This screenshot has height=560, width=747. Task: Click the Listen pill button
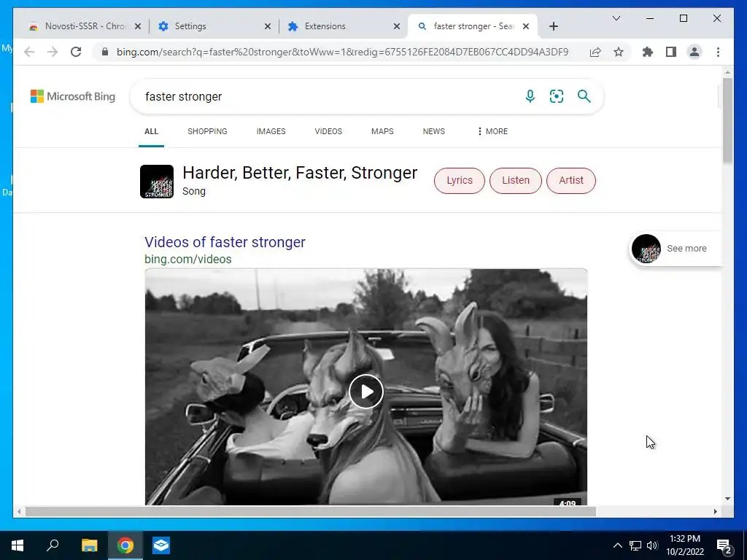pyautogui.click(x=516, y=181)
